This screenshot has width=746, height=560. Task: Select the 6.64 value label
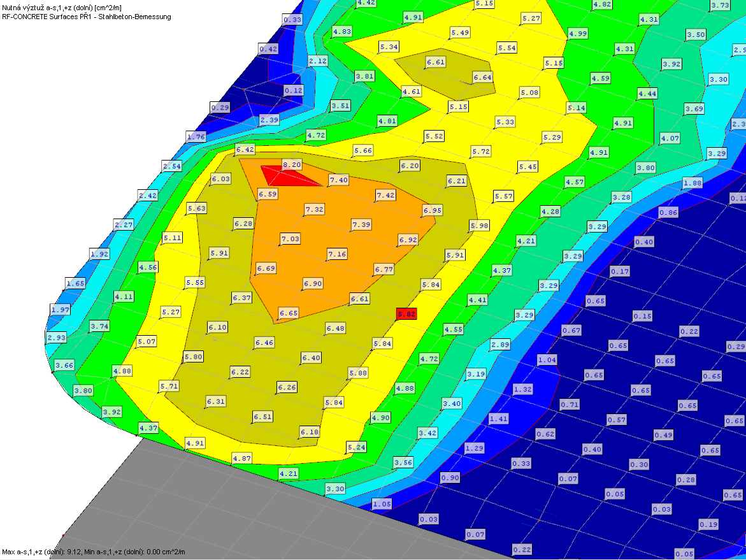point(482,78)
